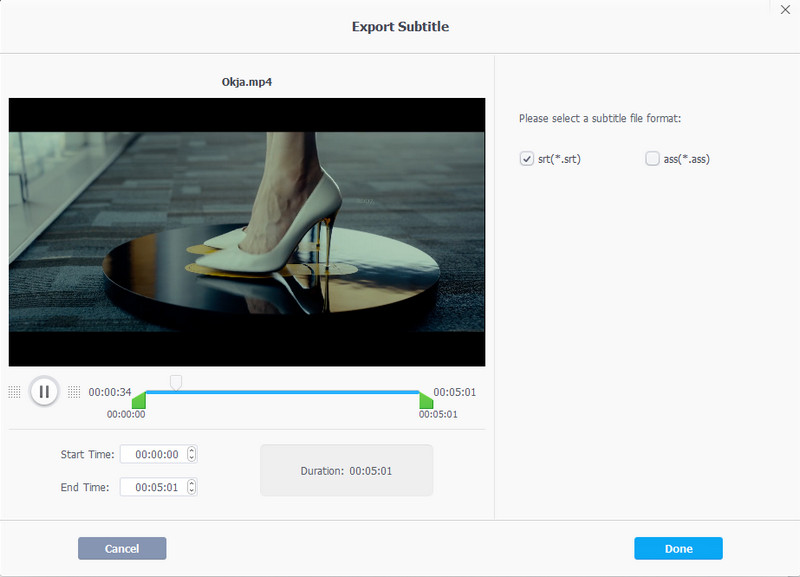Click the Duration: 00:05:01 display

point(346,470)
